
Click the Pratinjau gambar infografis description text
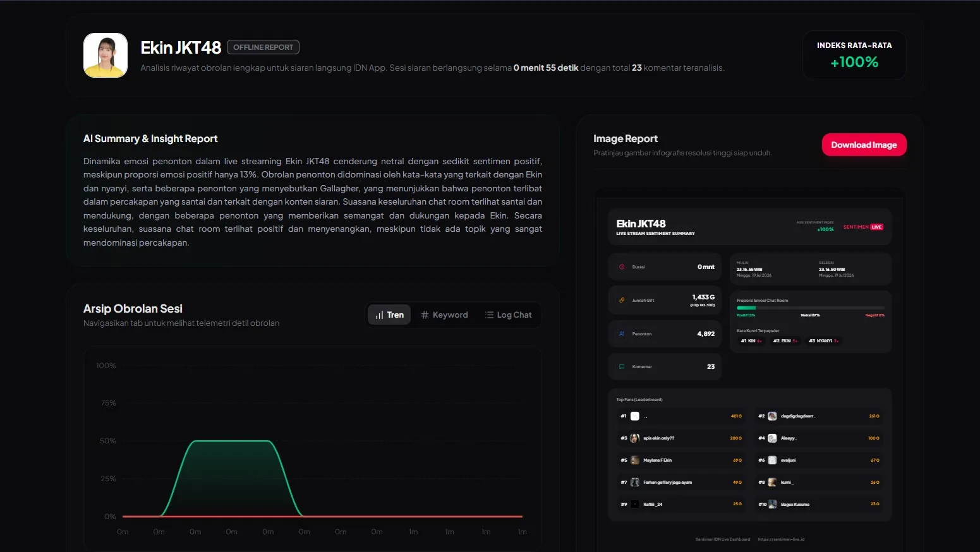682,153
